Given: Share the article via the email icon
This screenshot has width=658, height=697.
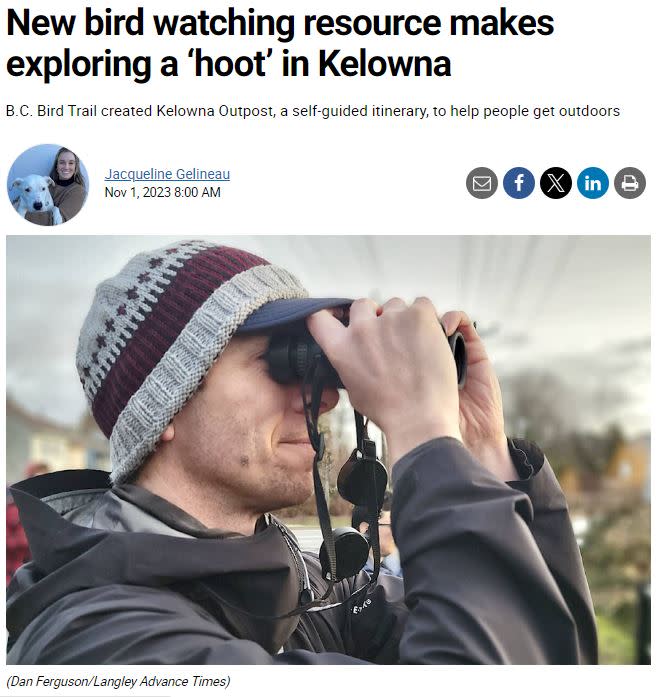Looking at the screenshot, I should 481,183.
